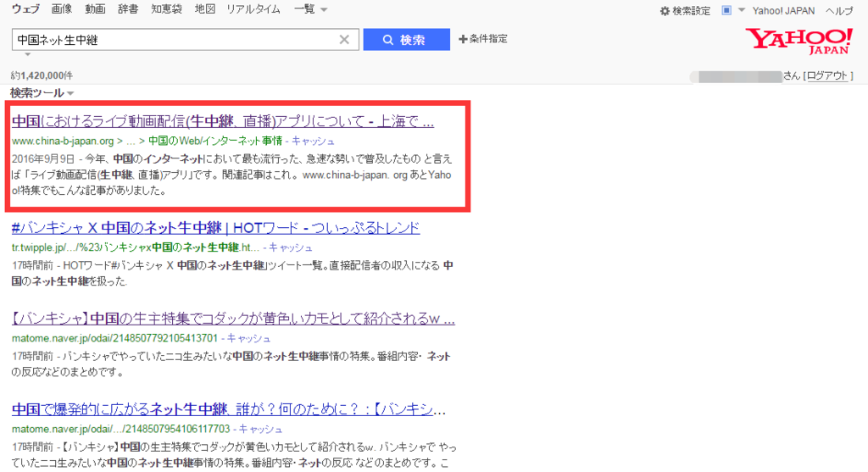Viewport: 868px width, 472px height.
Task: Open the ヘルプ help link
Action: point(839,10)
